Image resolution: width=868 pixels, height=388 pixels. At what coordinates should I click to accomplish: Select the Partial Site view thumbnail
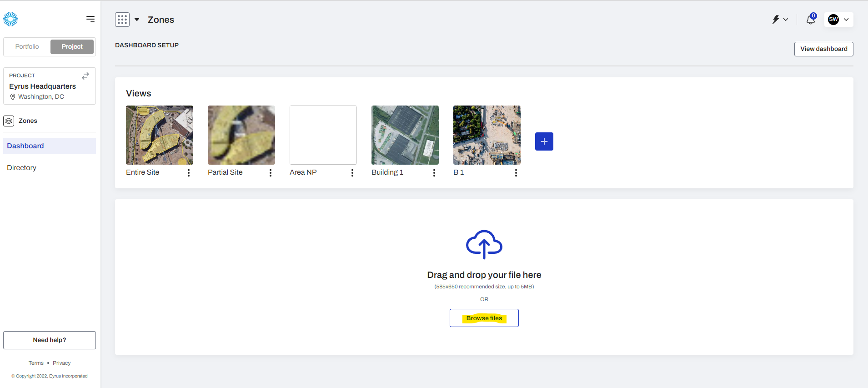[241, 135]
